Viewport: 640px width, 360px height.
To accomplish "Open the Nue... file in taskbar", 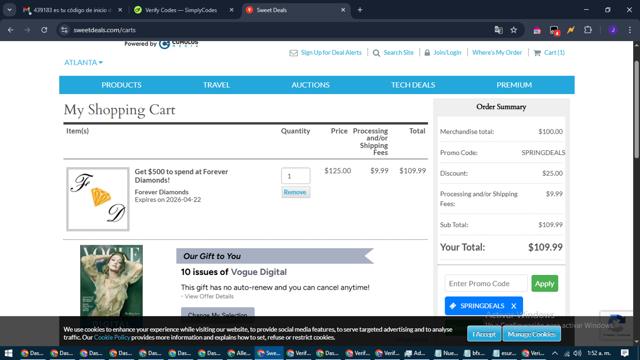I will (445, 353).
